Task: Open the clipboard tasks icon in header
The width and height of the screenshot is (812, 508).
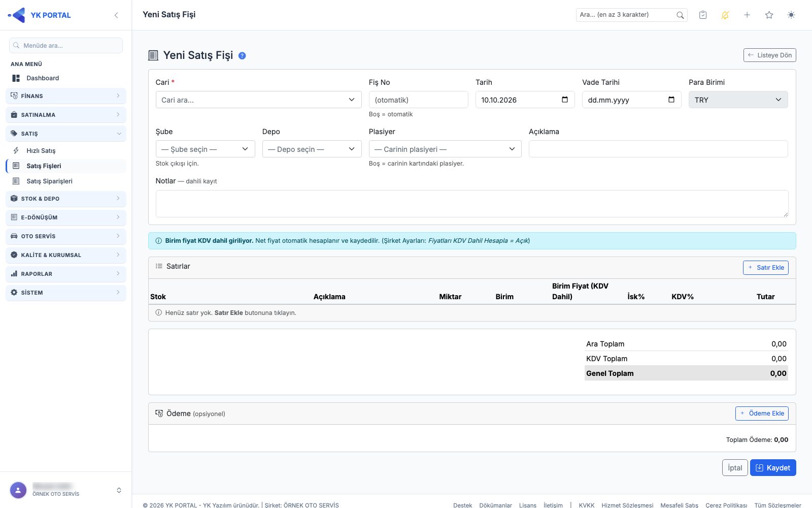Action: point(703,15)
